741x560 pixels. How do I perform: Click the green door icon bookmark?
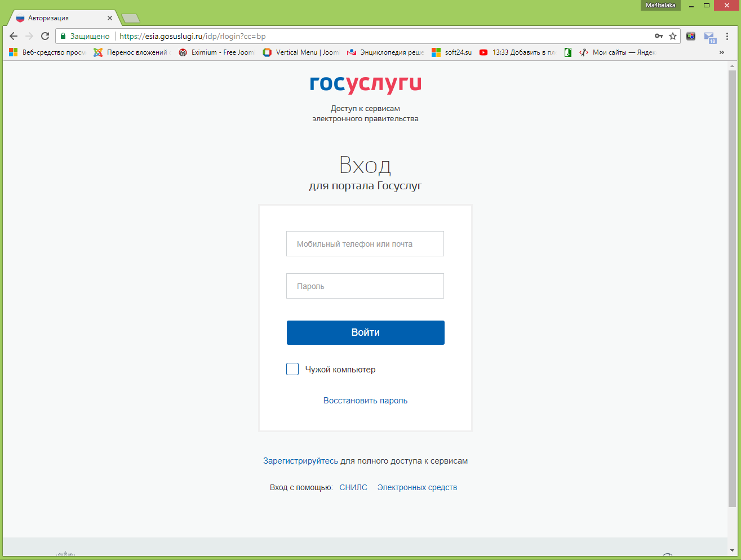568,52
